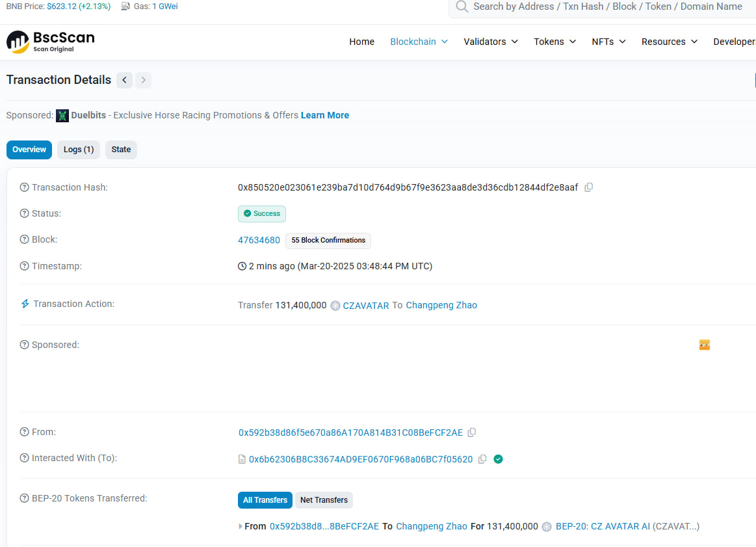Select the All Transfers toggle

[x=265, y=500]
